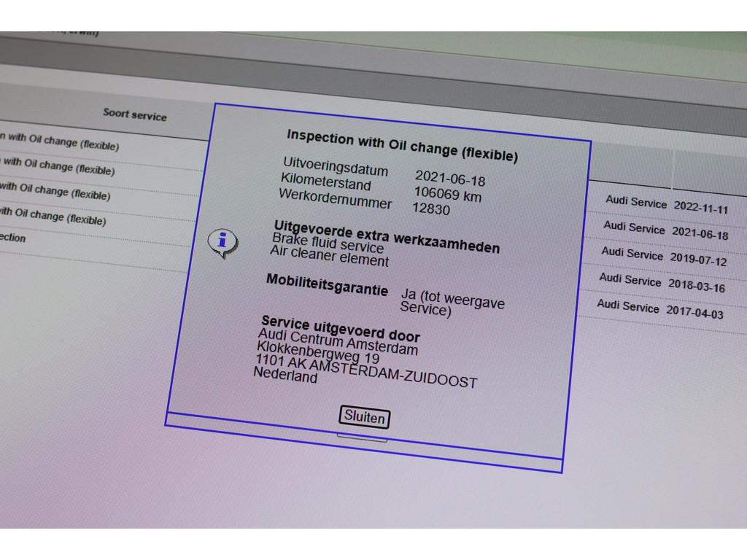The width and height of the screenshot is (747, 560).
Task: Click the Kilometerstand value 106069 km
Action: click(447, 194)
